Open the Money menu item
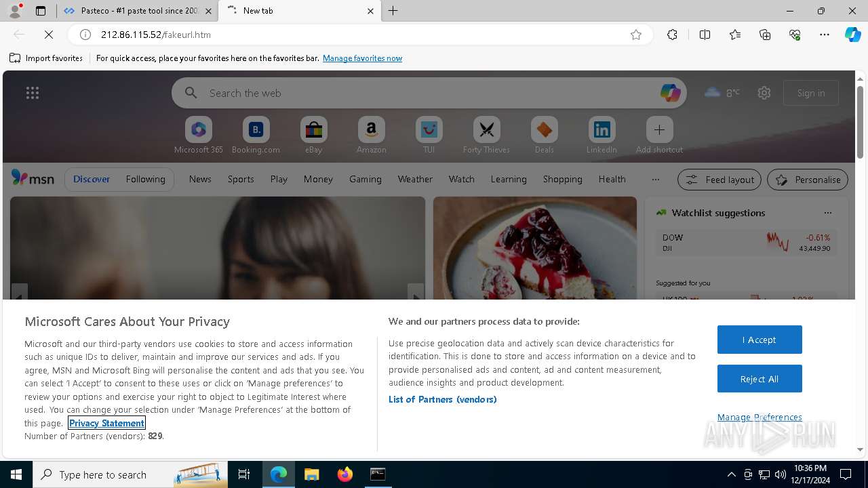This screenshot has width=868, height=488. click(x=318, y=179)
